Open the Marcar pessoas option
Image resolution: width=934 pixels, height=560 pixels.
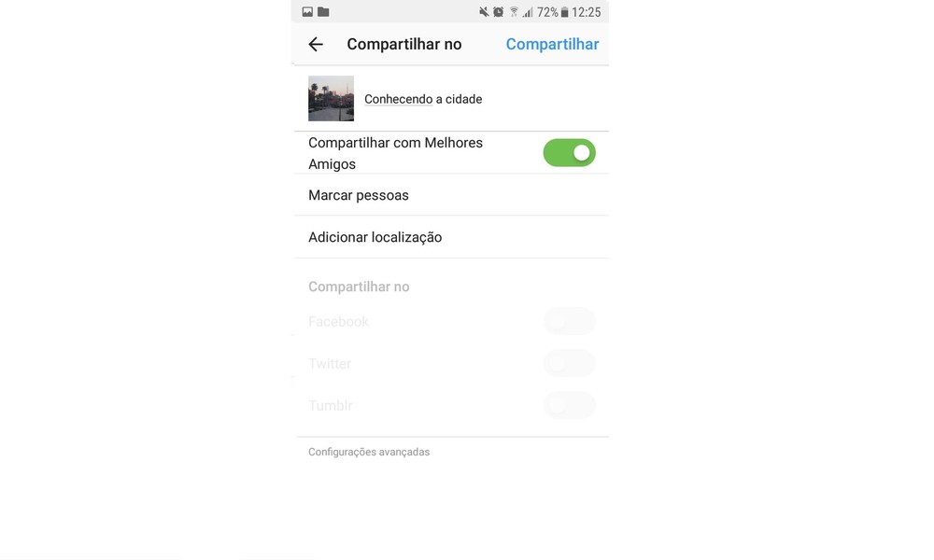coord(451,195)
